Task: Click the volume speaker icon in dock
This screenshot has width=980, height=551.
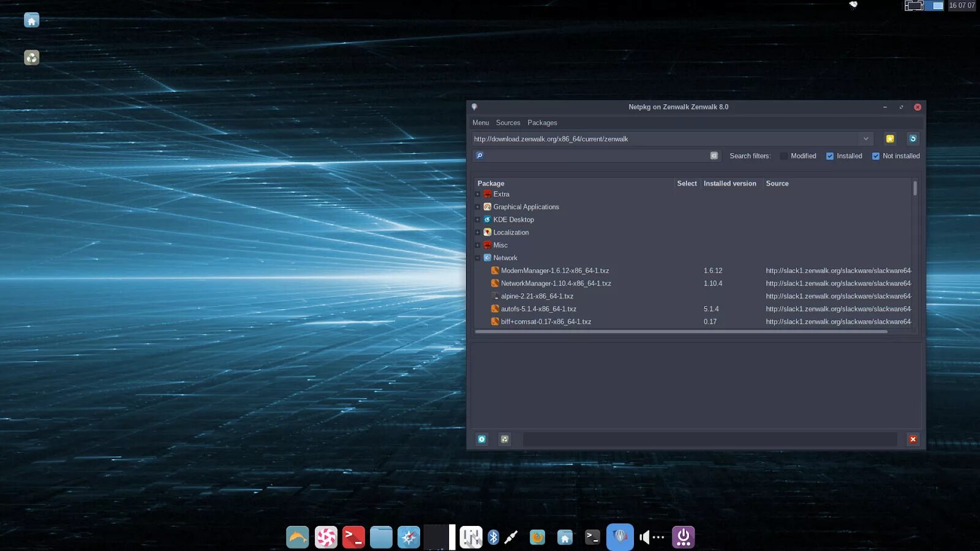Action: 644,538
